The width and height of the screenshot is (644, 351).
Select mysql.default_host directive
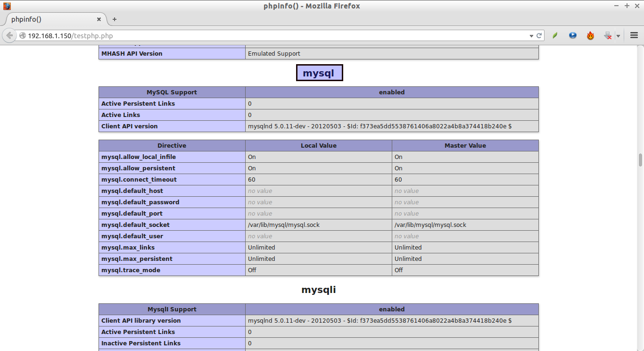coord(132,191)
